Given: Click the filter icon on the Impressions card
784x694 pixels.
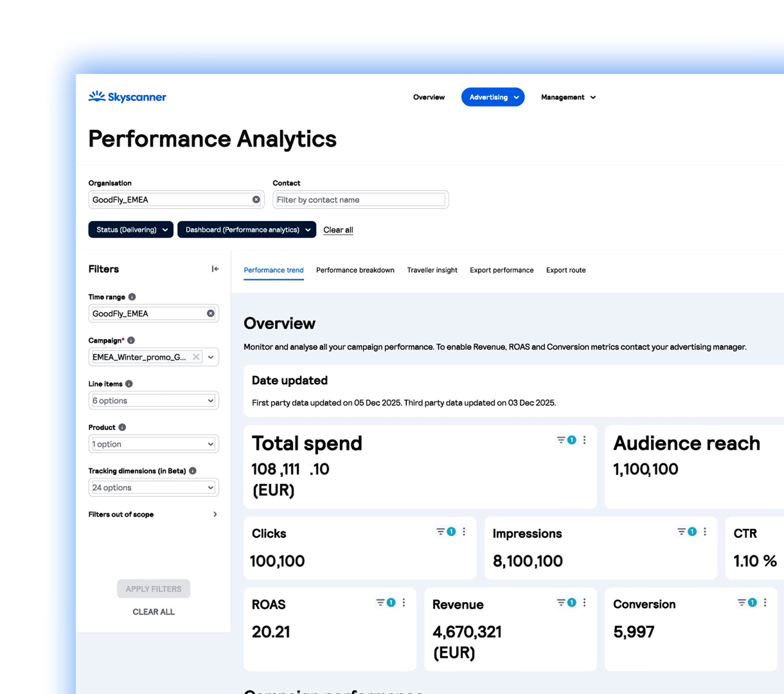Looking at the screenshot, I should (682, 532).
